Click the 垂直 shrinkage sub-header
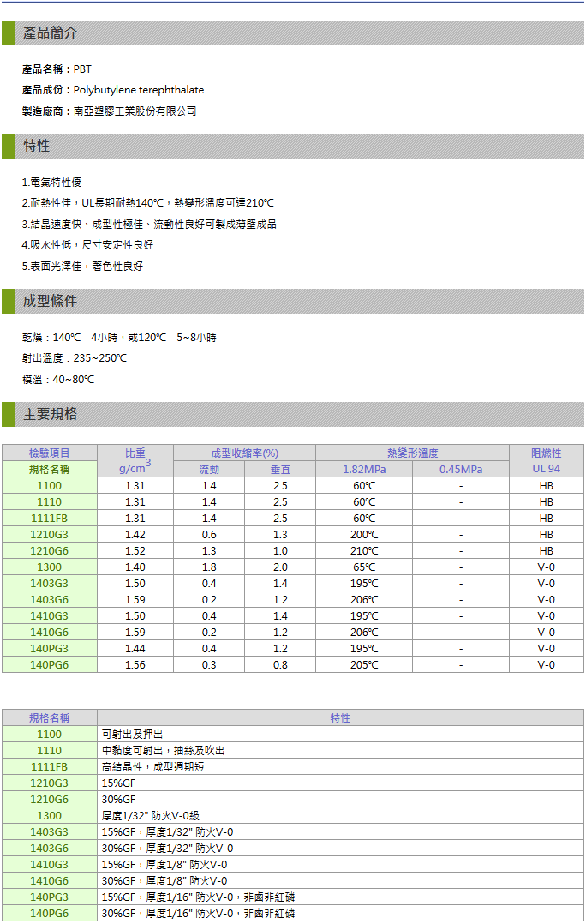Image resolution: width=586 pixels, height=924 pixels. [x=280, y=470]
